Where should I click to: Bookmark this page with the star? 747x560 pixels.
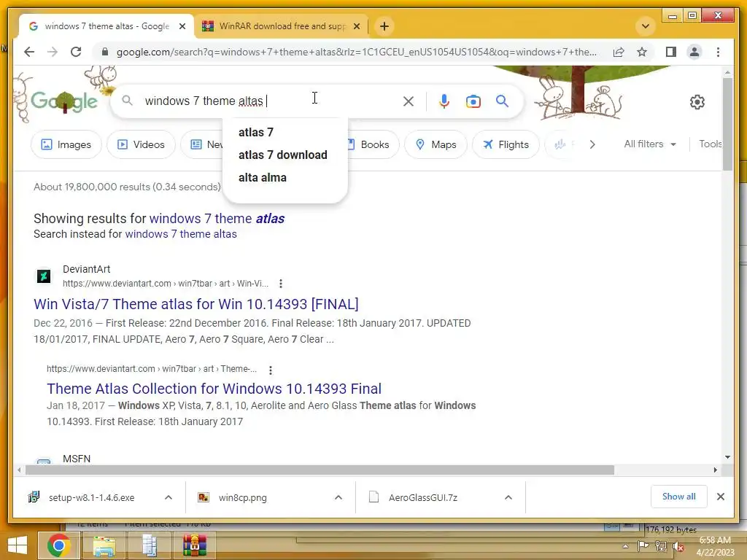[x=642, y=52]
